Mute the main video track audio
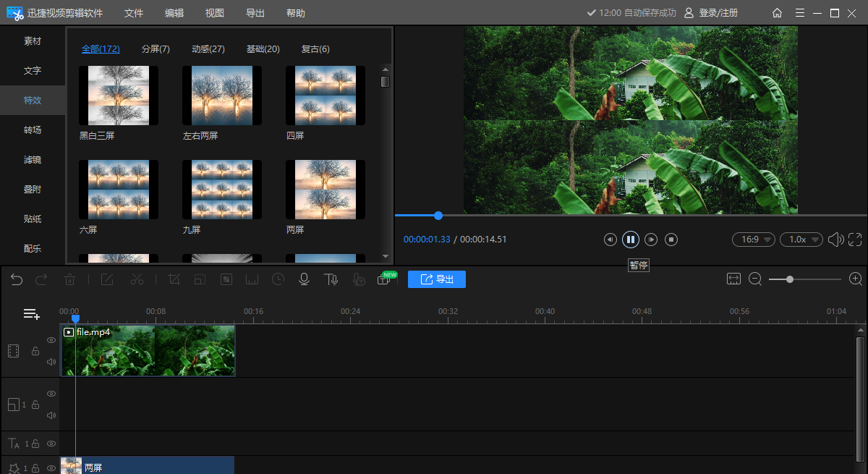Viewport: 868px width, 474px height. click(x=51, y=362)
